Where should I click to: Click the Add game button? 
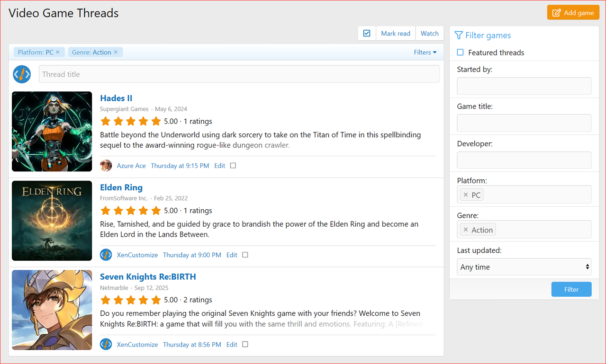(x=573, y=13)
